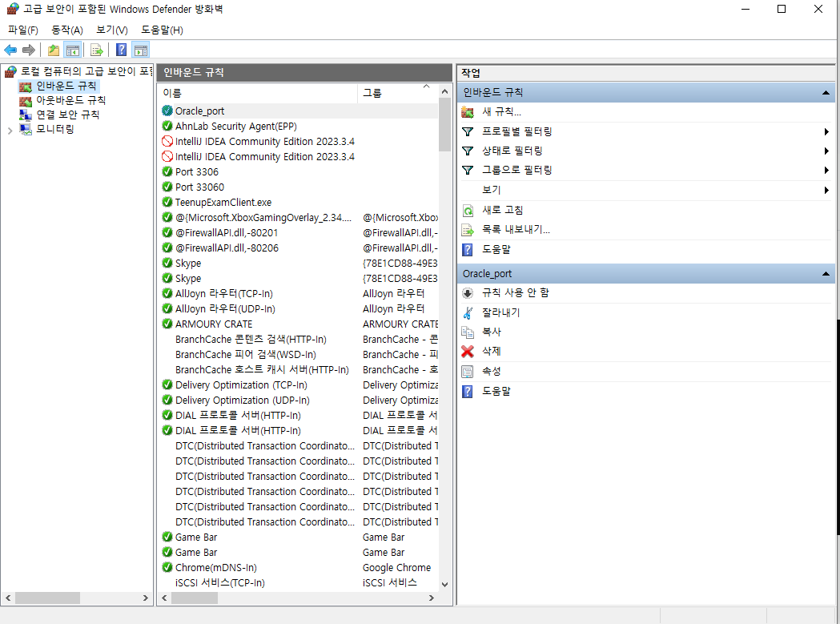Open the 파일(F) menu
Viewport: 840px width, 624px height.
(x=23, y=30)
